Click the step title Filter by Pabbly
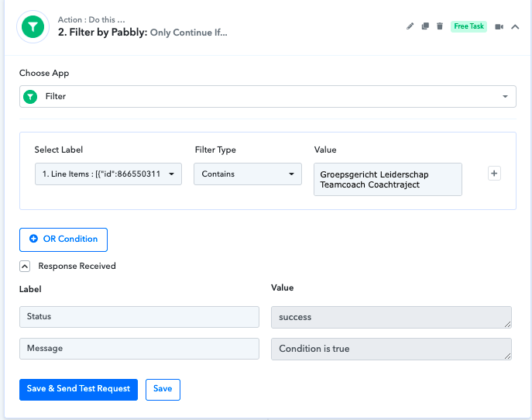The width and height of the screenshot is (532, 420). [x=102, y=33]
